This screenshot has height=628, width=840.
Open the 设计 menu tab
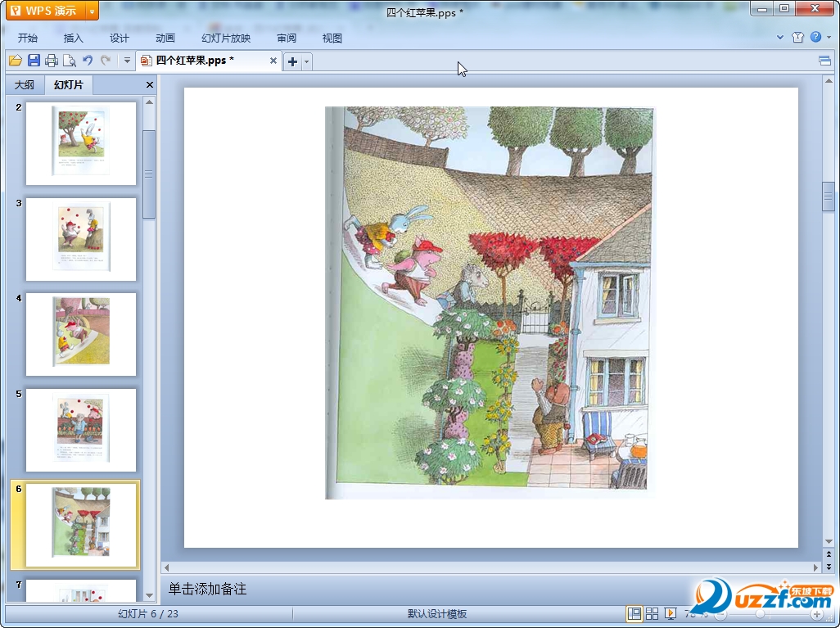click(120, 38)
